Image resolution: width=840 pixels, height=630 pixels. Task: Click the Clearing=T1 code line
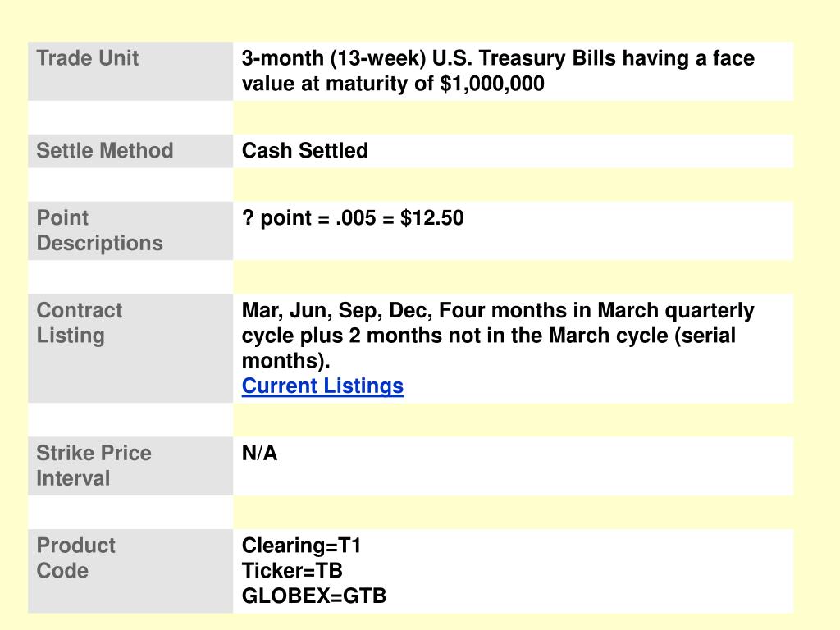click(x=302, y=546)
